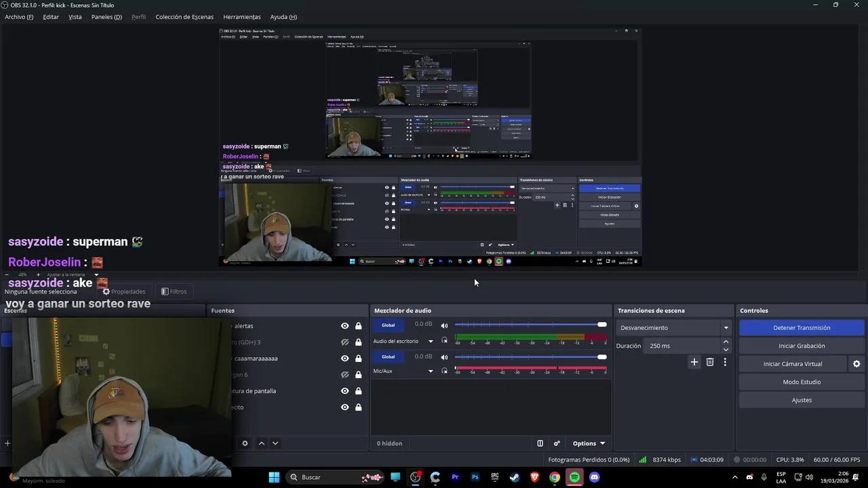The width and height of the screenshot is (868, 488).
Task: Launch Spotify from the taskbar
Action: pyautogui.click(x=574, y=477)
